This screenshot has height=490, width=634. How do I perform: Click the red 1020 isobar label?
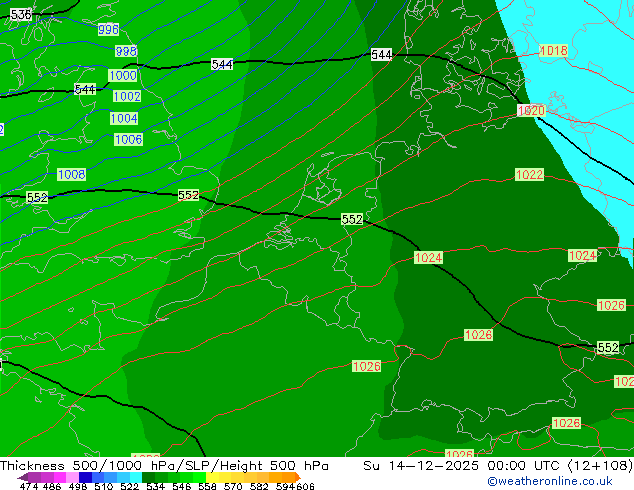tap(531, 110)
